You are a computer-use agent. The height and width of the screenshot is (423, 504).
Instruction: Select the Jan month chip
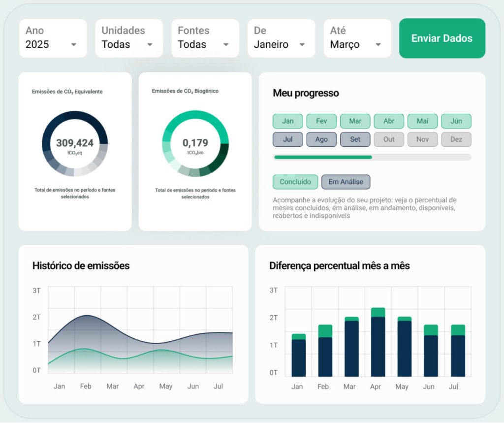click(x=287, y=121)
